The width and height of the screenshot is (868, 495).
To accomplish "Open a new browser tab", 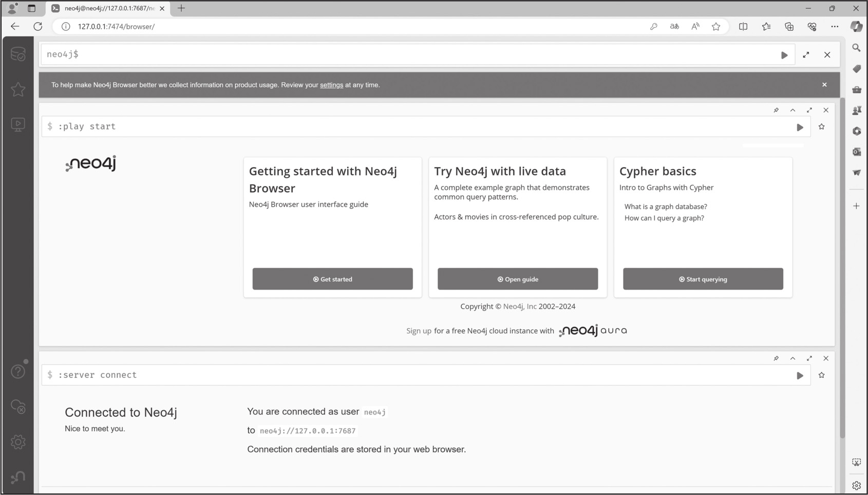I will pos(181,8).
